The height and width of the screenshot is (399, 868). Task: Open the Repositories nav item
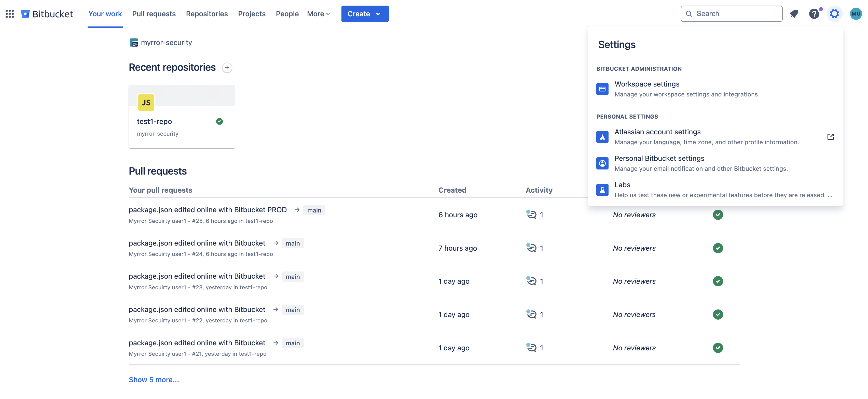(x=207, y=14)
